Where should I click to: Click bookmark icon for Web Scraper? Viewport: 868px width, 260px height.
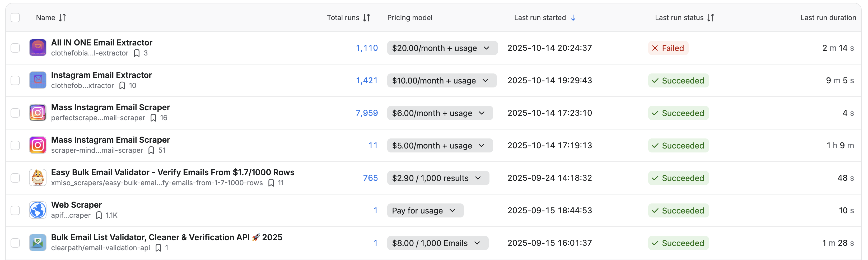coord(99,215)
